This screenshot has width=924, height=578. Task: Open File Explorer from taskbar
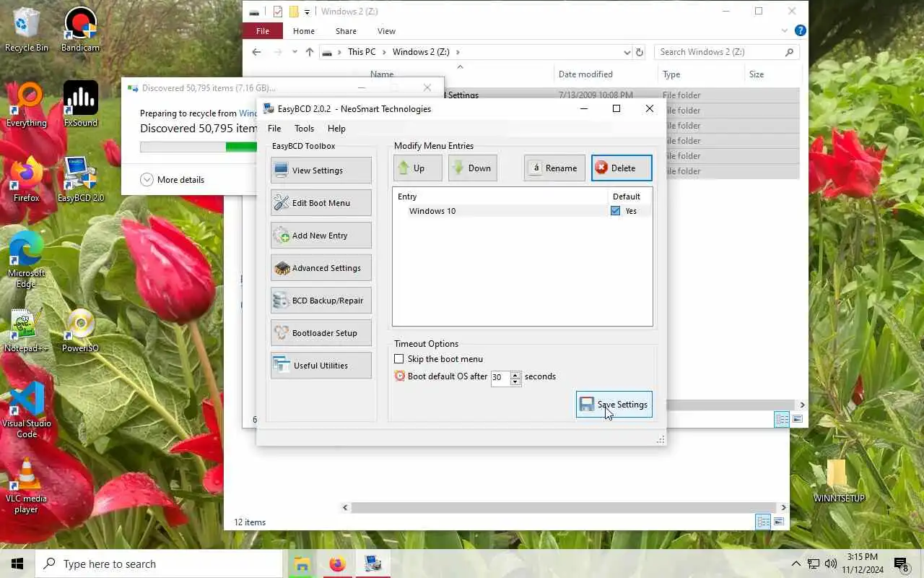302,564
